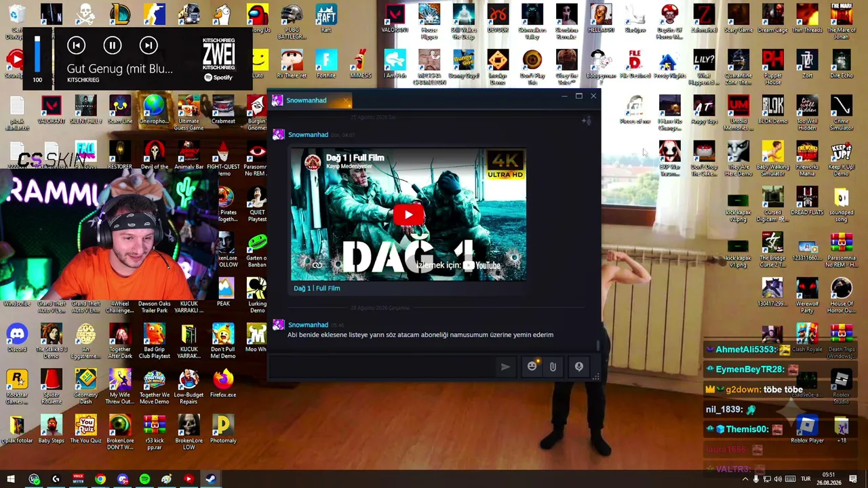Open VoiceMeeter from the taskbar
This screenshot has width=868, height=488.
click(78, 479)
